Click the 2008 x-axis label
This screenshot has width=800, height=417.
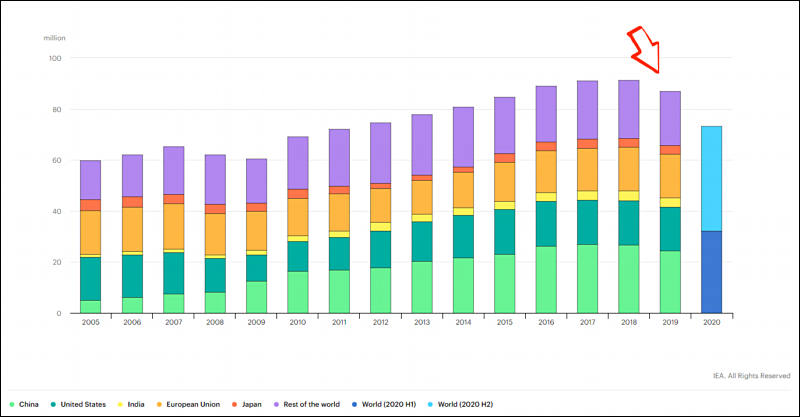click(x=215, y=323)
